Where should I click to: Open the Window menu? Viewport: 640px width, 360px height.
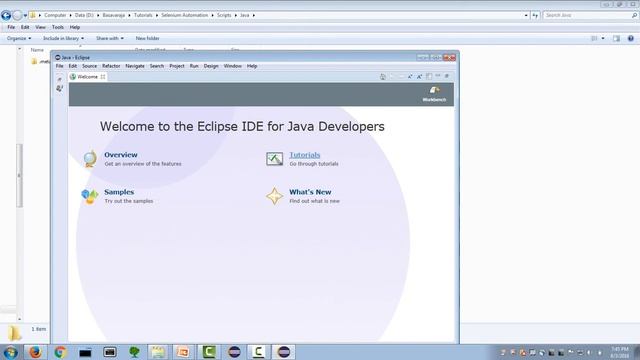pos(233,66)
